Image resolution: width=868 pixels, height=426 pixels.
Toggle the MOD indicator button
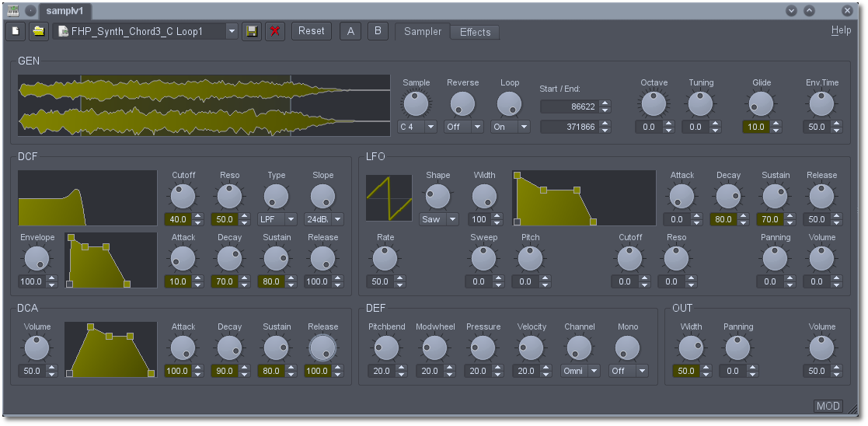click(x=828, y=406)
